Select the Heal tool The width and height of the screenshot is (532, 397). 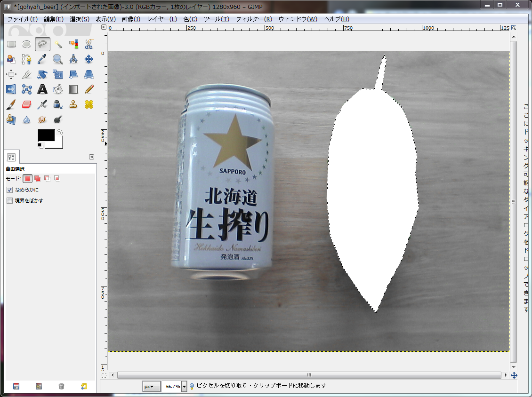pyautogui.click(x=89, y=104)
